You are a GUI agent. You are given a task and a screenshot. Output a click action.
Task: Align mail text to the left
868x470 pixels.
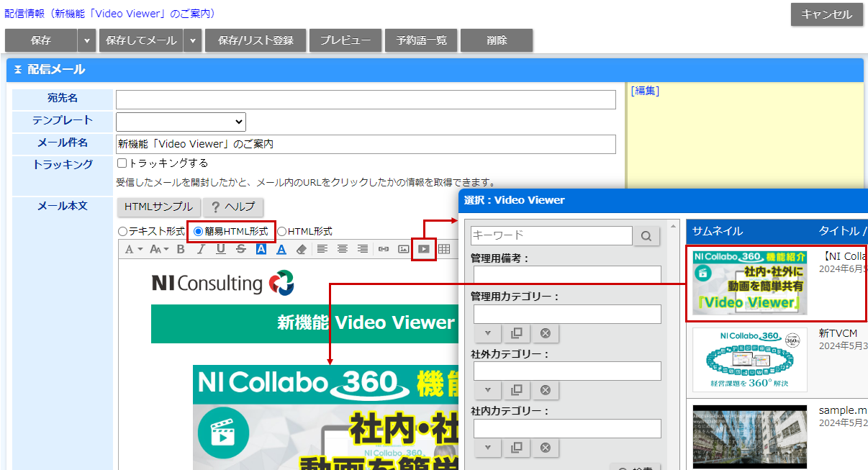[x=322, y=249]
